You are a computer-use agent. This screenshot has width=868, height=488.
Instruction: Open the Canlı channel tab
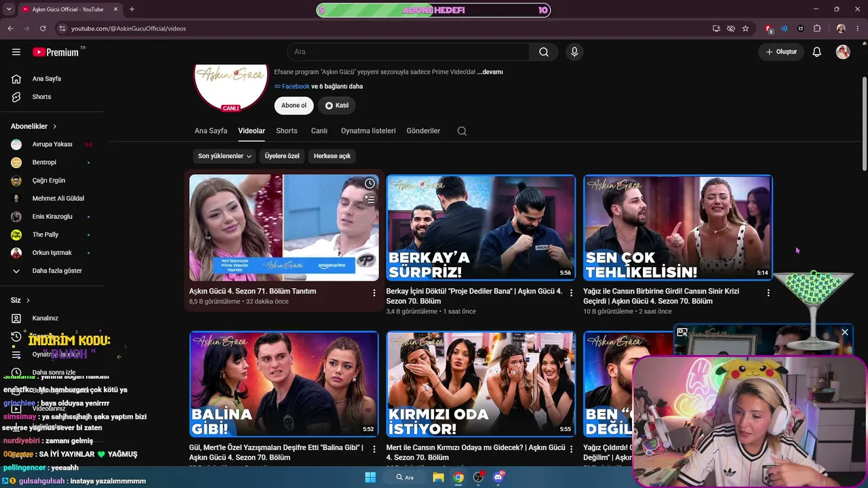(x=319, y=131)
